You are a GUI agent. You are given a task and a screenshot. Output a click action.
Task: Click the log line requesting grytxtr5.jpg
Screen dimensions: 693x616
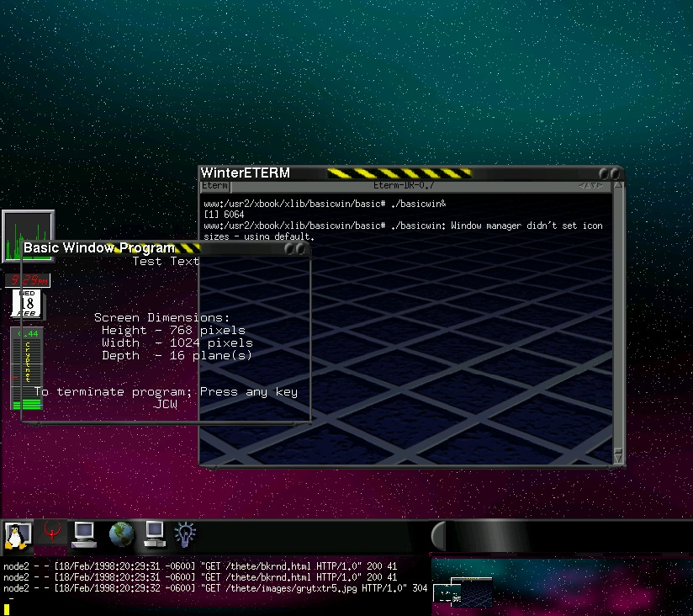click(x=215, y=588)
